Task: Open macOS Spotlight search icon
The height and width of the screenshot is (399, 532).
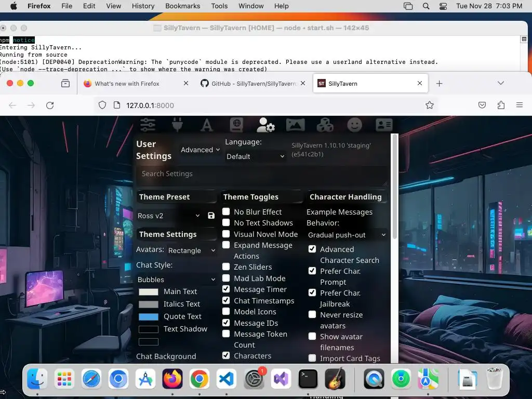Action: (x=426, y=6)
